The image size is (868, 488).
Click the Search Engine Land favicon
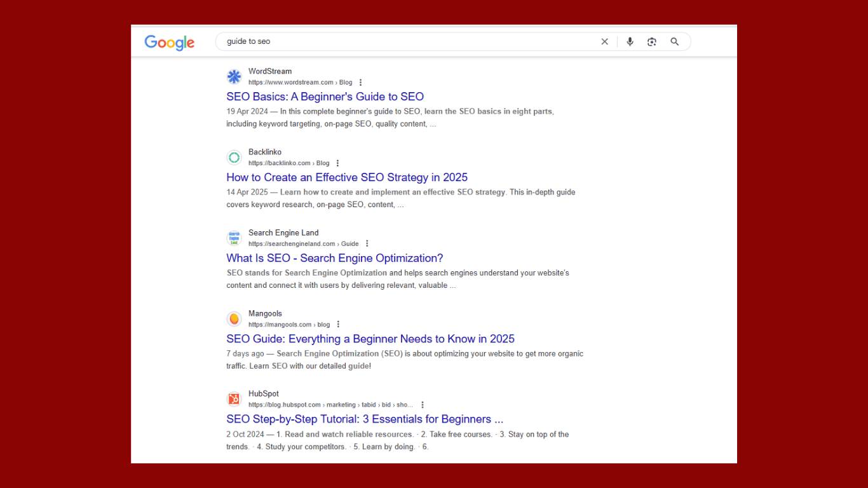click(234, 238)
